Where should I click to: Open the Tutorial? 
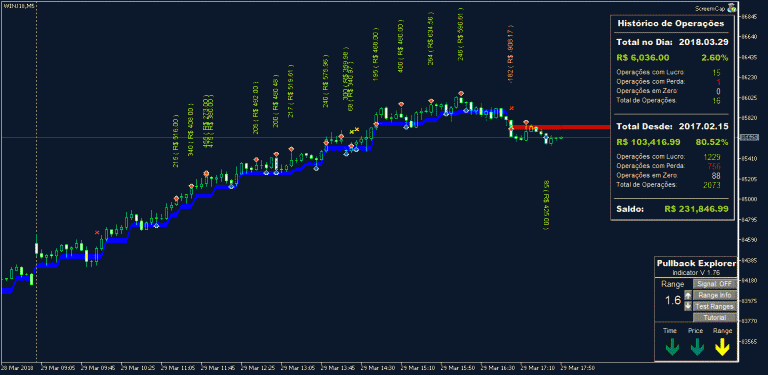click(x=715, y=318)
